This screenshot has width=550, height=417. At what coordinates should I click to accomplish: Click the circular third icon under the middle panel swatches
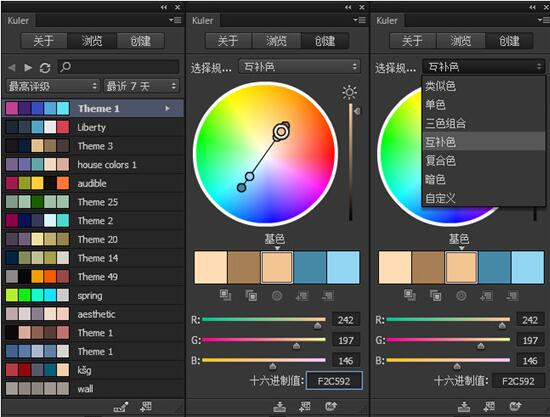pyautogui.click(x=277, y=296)
